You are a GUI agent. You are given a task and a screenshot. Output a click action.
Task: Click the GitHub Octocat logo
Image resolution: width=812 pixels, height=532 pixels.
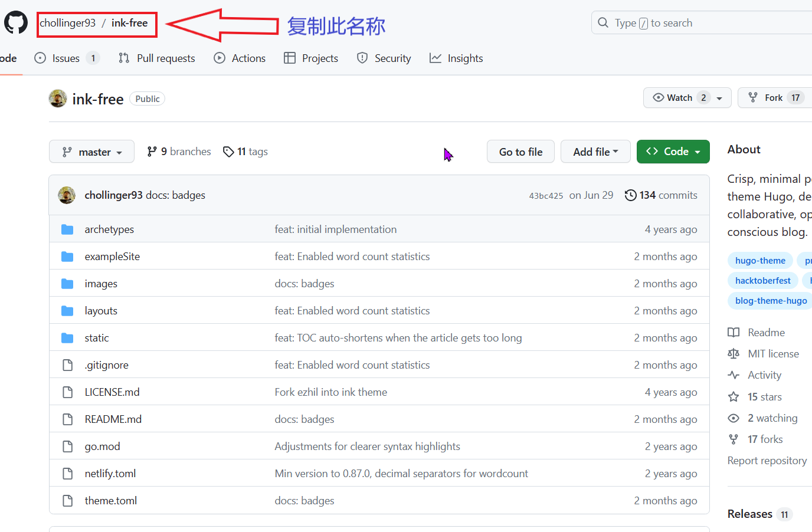[16, 23]
